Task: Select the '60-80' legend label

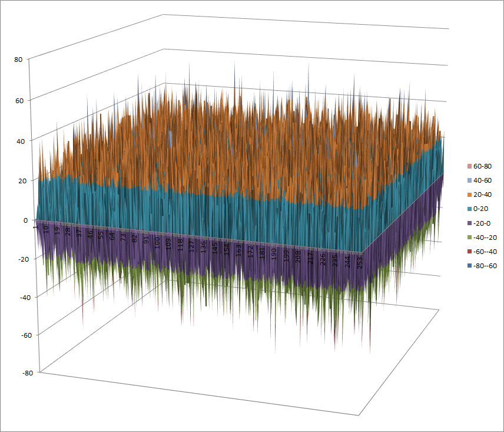Action: (x=482, y=166)
